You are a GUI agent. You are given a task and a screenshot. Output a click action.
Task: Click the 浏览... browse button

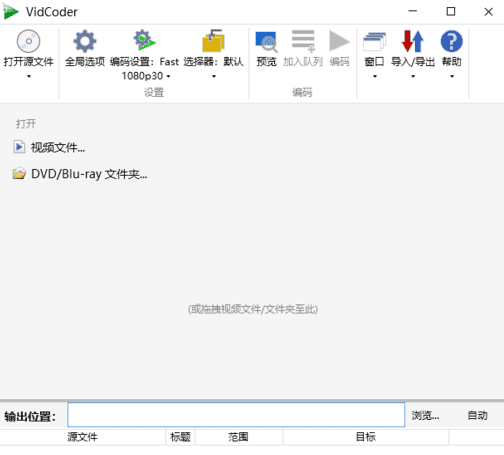pos(425,415)
